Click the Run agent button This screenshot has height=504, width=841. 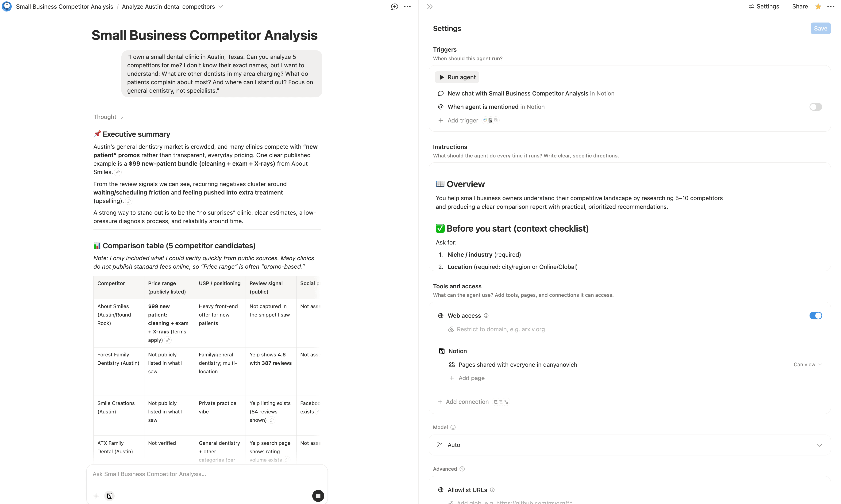pos(457,77)
